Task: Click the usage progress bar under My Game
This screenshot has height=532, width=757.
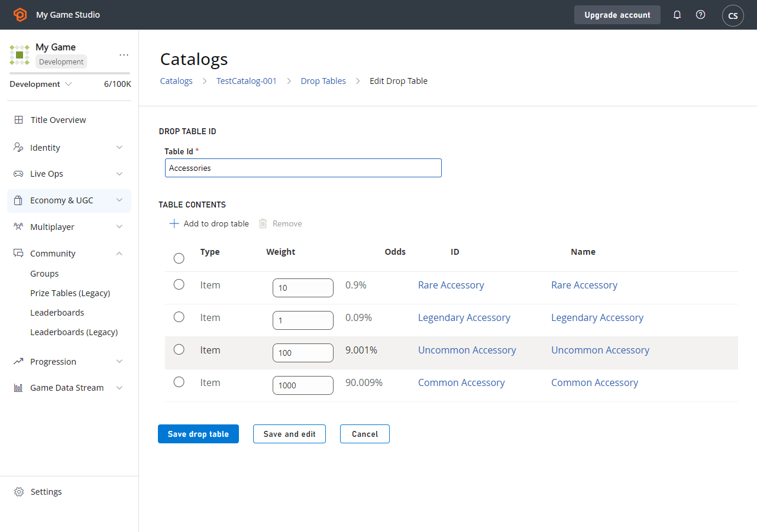Action: (x=70, y=73)
